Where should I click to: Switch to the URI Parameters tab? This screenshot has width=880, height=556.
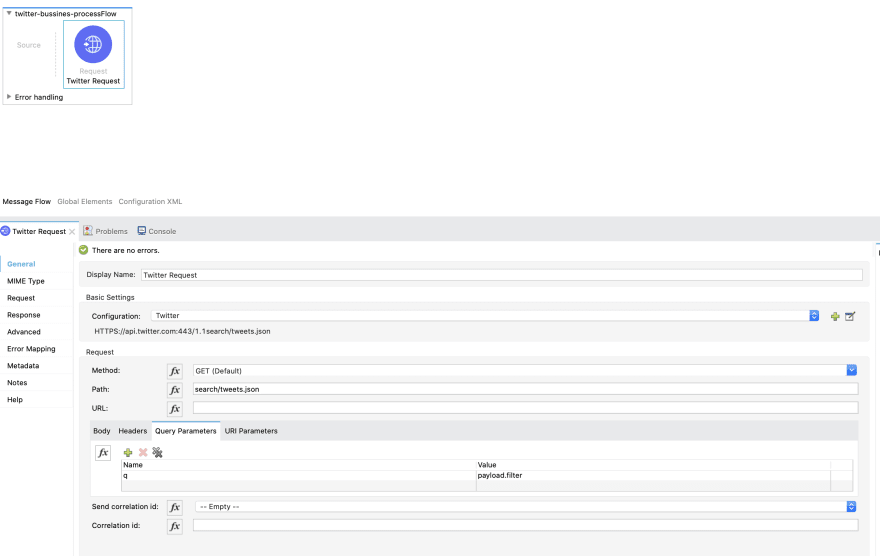pyautogui.click(x=251, y=431)
